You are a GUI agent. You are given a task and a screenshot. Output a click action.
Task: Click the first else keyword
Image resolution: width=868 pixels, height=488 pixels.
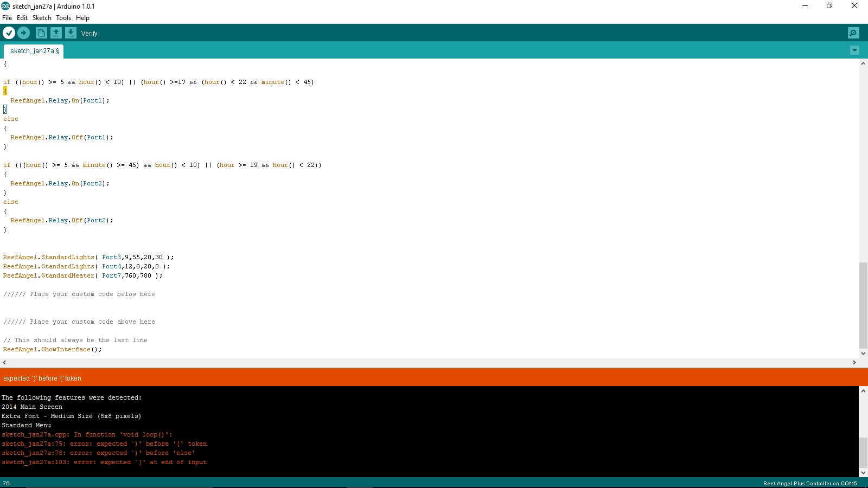click(x=11, y=119)
